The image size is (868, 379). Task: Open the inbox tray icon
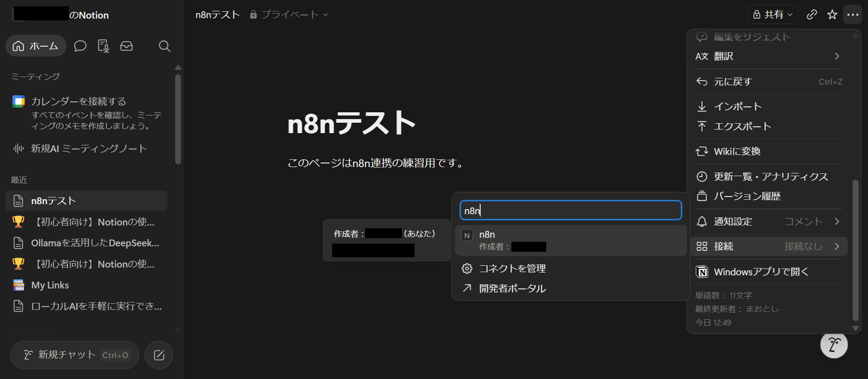click(127, 46)
